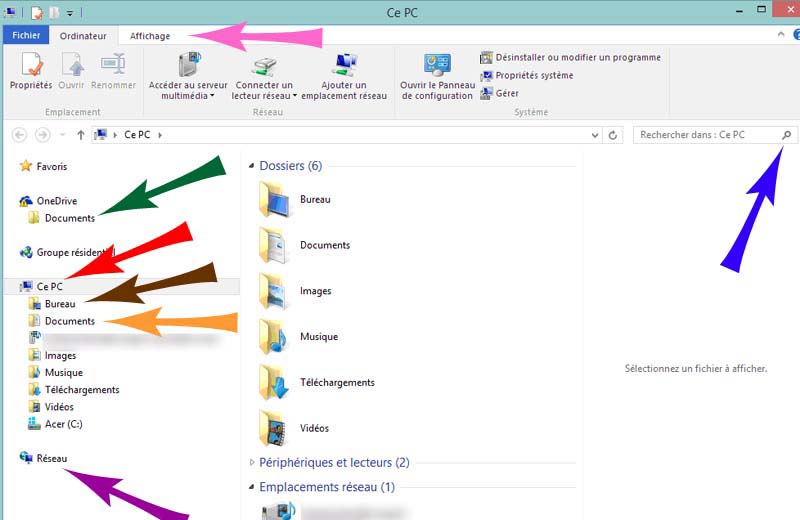Click Propriétés système

[527, 76]
